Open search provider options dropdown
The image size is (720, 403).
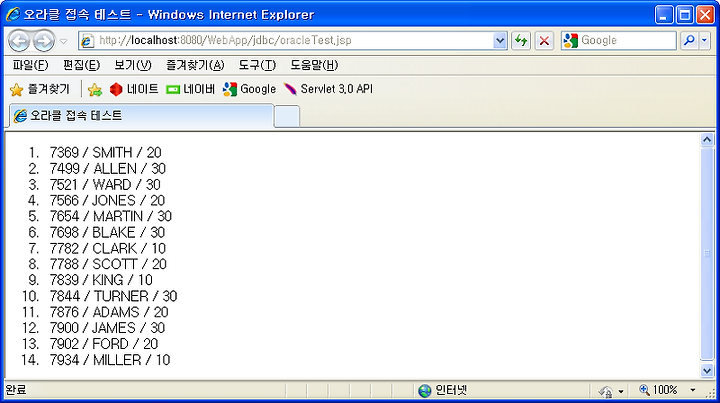pos(704,41)
